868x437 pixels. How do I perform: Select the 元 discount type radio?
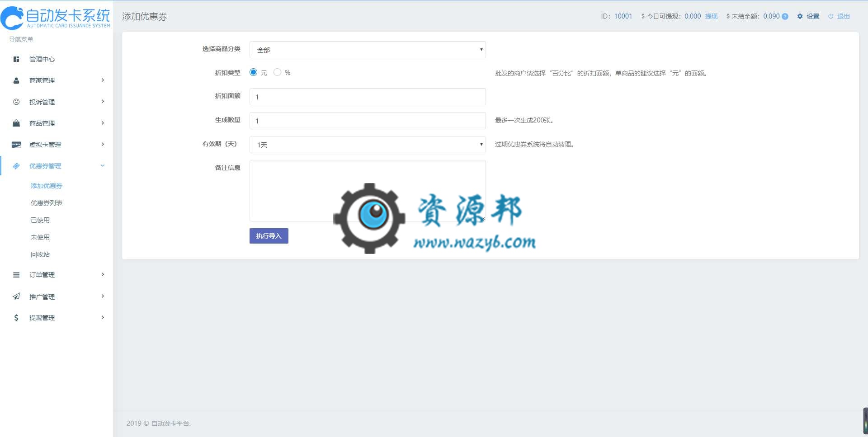click(x=254, y=72)
